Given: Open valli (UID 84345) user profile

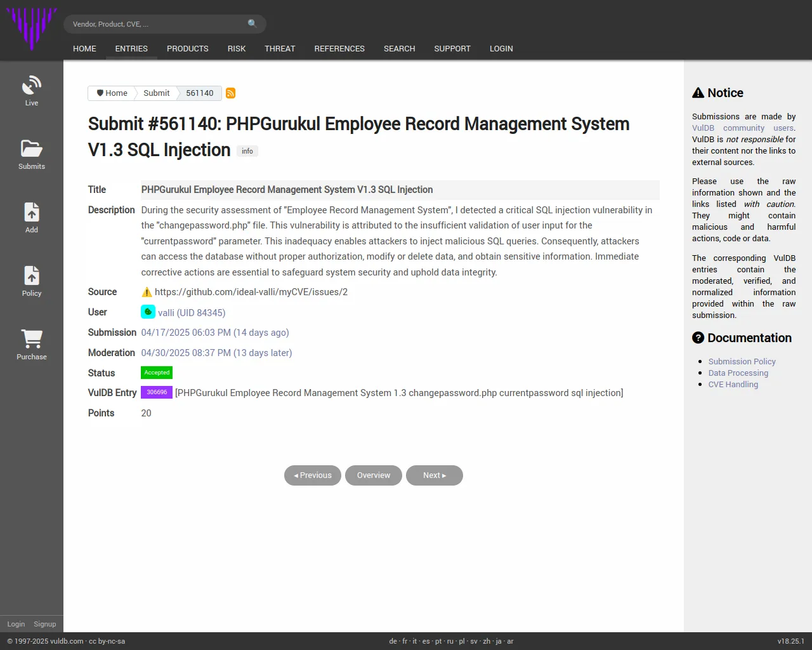Looking at the screenshot, I should pyautogui.click(x=192, y=312).
